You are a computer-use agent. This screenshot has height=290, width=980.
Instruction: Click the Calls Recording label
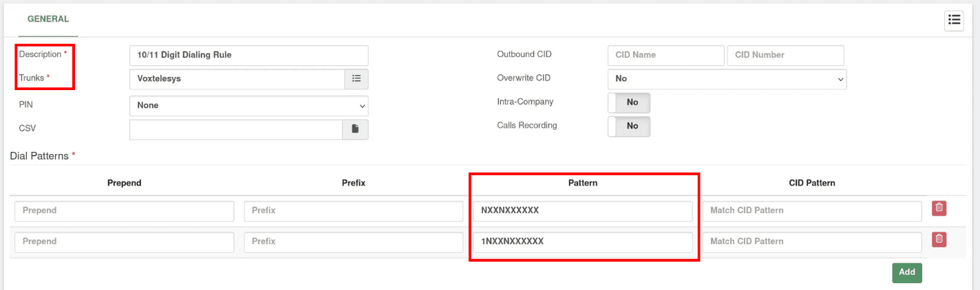[527, 126]
